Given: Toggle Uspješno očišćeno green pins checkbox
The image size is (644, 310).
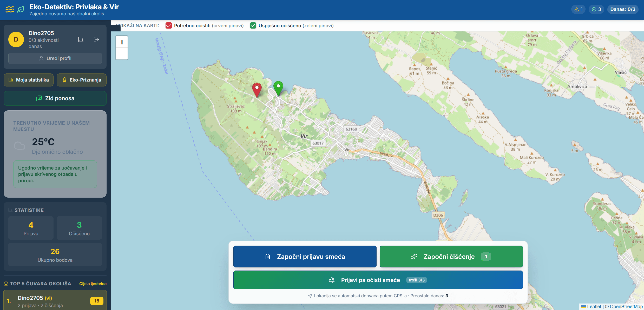Looking at the screenshot, I should click(253, 25).
